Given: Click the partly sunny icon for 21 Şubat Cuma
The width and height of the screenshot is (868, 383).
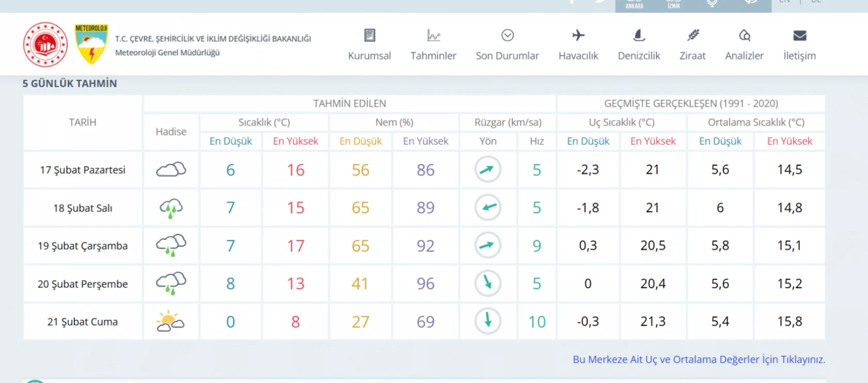Looking at the screenshot, I should pyautogui.click(x=170, y=321).
